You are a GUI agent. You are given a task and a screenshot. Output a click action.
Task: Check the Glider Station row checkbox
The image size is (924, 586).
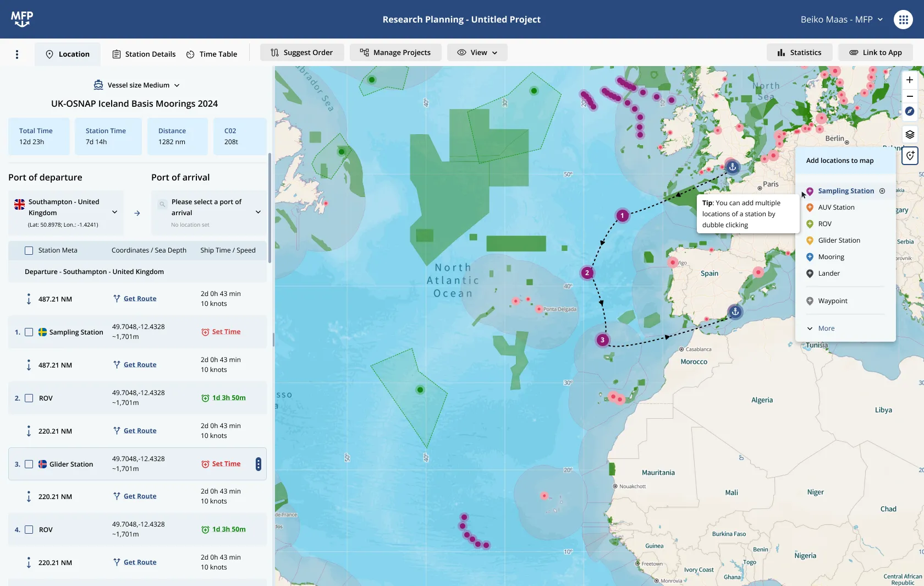29,464
